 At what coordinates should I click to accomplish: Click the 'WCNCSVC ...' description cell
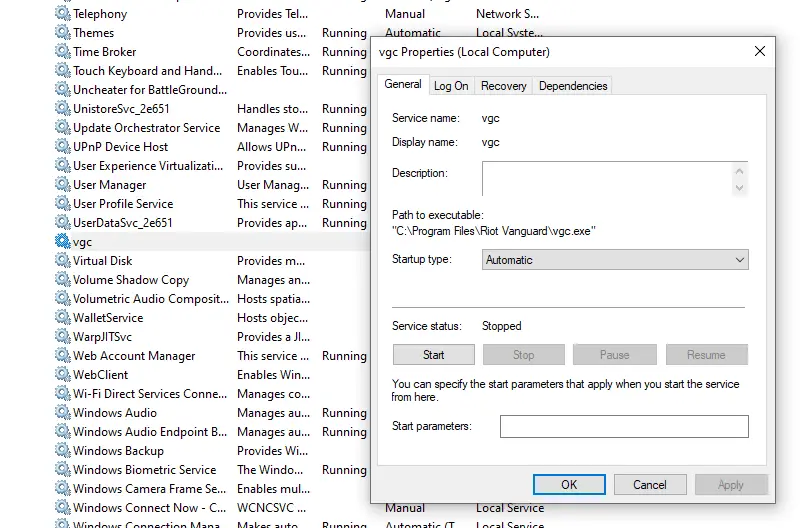click(x=271, y=508)
